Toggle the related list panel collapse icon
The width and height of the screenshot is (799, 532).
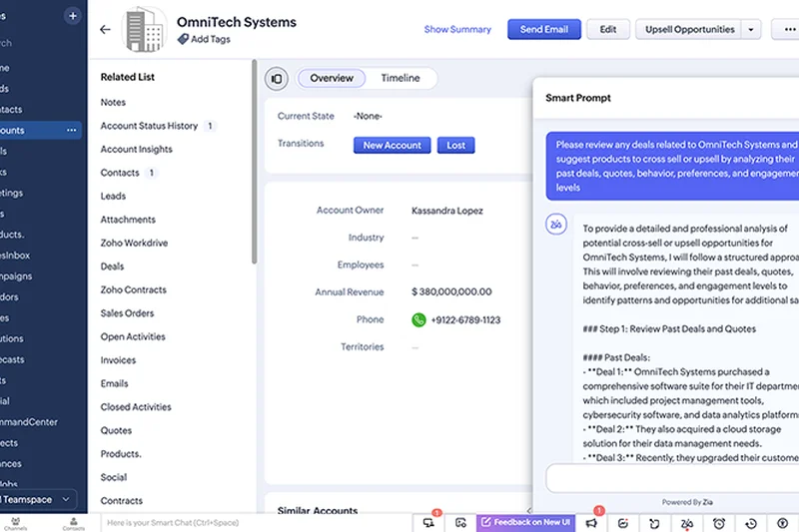[x=277, y=79]
